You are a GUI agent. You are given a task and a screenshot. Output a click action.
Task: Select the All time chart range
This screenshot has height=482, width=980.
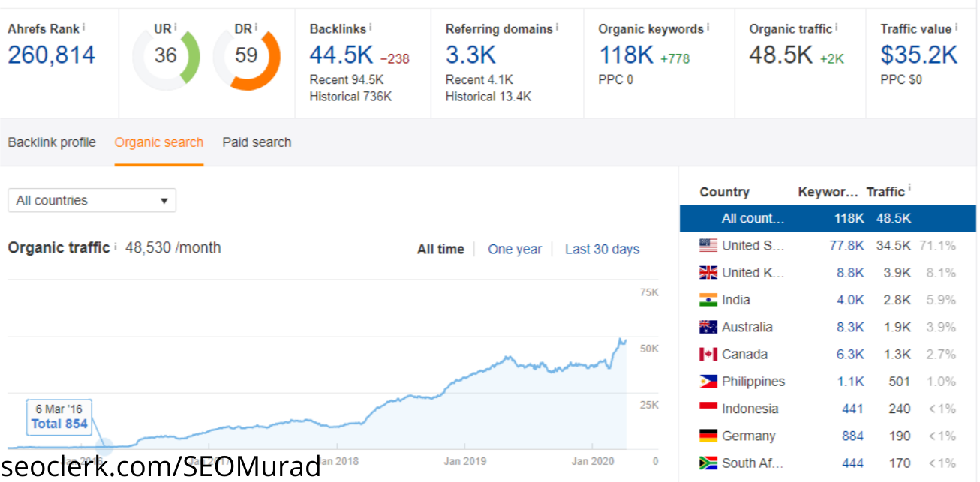coord(440,250)
